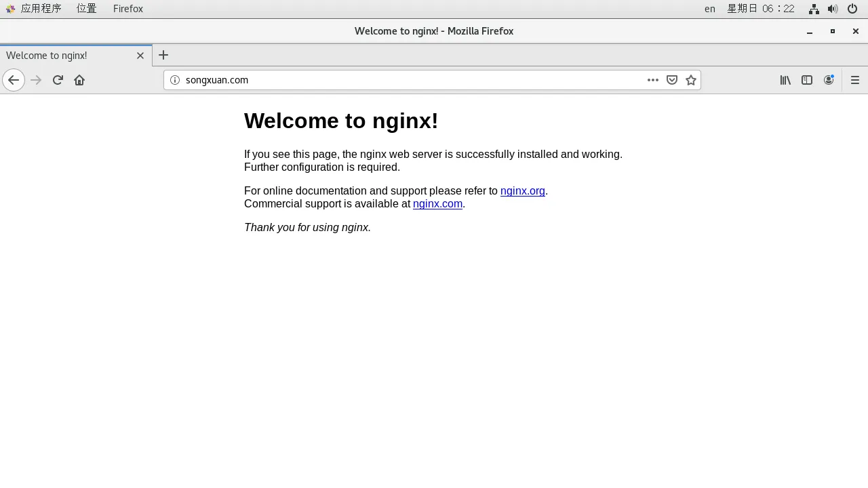Switch the en input language indicator
Image resolution: width=868 pixels, height=488 pixels.
click(x=709, y=9)
